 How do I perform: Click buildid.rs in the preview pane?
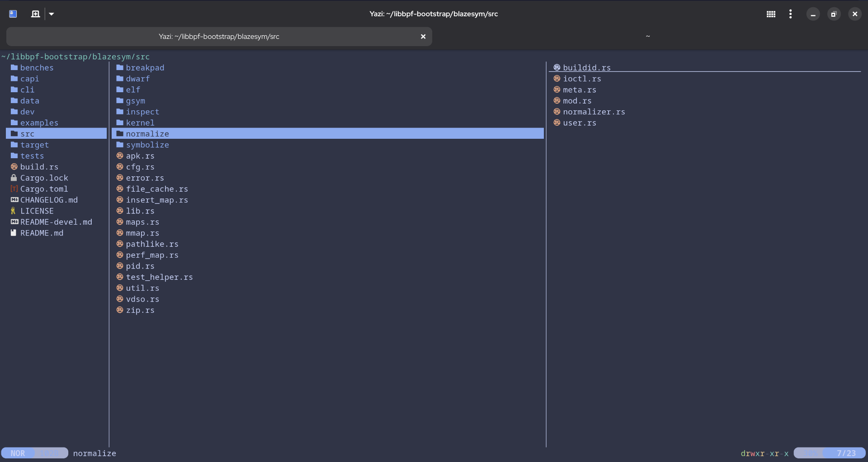tap(586, 68)
